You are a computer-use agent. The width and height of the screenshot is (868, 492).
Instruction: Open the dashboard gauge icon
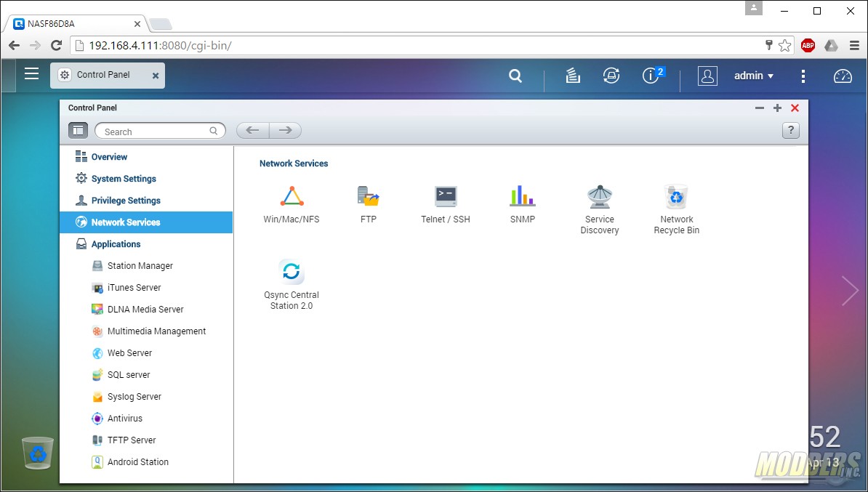843,76
